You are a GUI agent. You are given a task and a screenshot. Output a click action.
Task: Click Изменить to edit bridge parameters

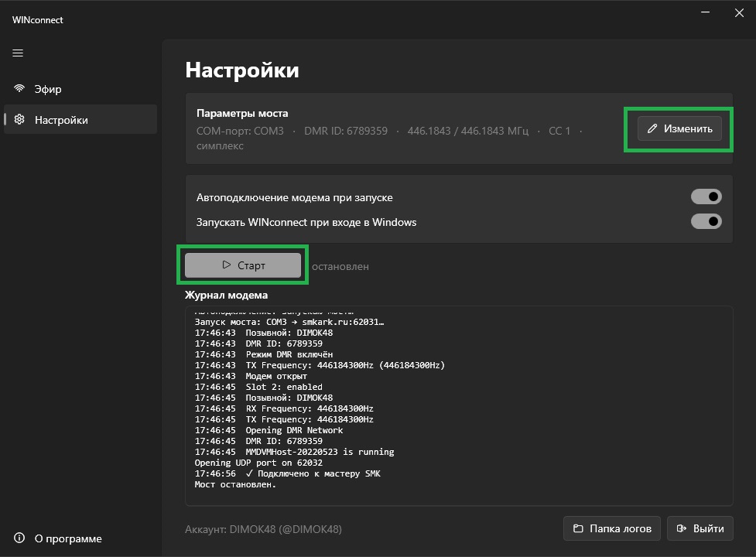(x=679, y=128)
